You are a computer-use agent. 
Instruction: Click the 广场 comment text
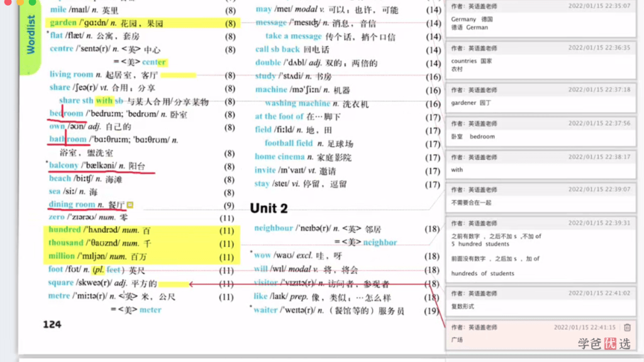coord(457,340)
